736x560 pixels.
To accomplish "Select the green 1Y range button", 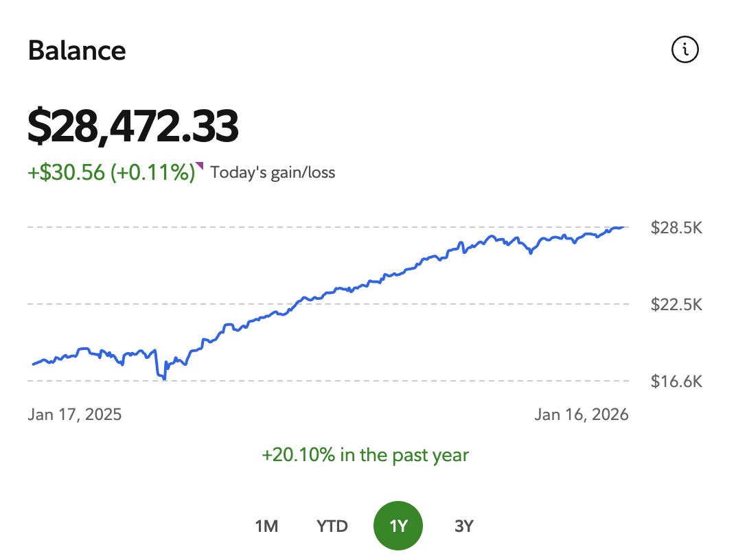I will 398,526.
